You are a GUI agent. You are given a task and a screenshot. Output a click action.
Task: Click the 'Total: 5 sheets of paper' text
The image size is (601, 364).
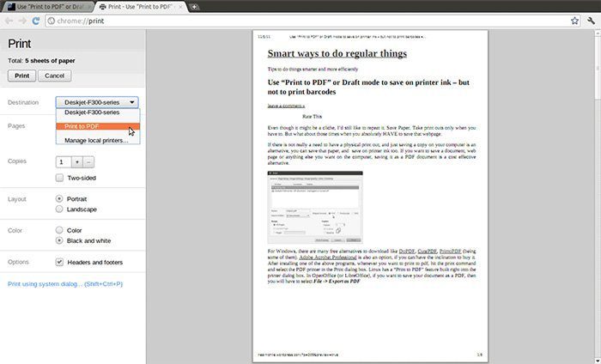point(41,61)
